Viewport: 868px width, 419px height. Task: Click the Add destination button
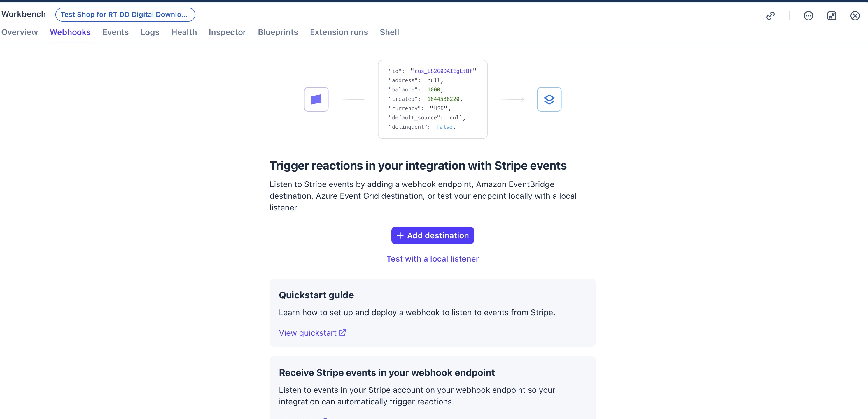[433, 235]
